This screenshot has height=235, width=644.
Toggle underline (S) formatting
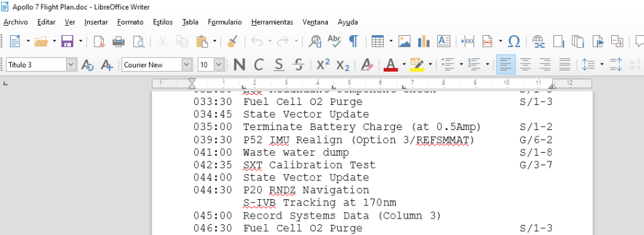279,64
